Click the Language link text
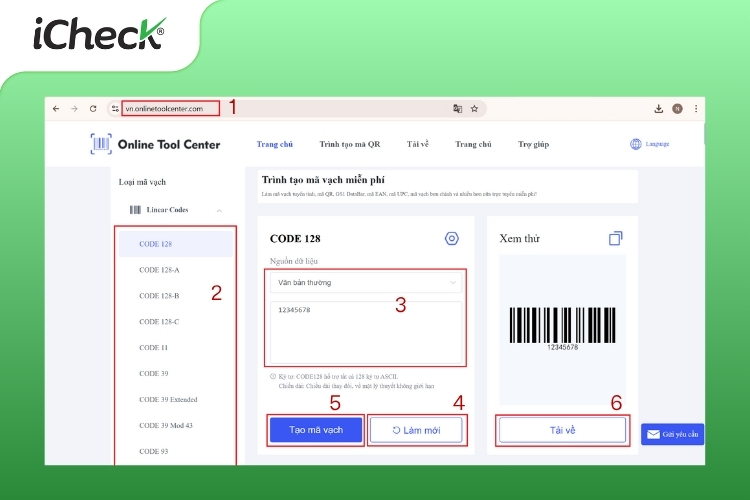The width and height of the screenshot is (750, 500). click(x=657, y=144)
